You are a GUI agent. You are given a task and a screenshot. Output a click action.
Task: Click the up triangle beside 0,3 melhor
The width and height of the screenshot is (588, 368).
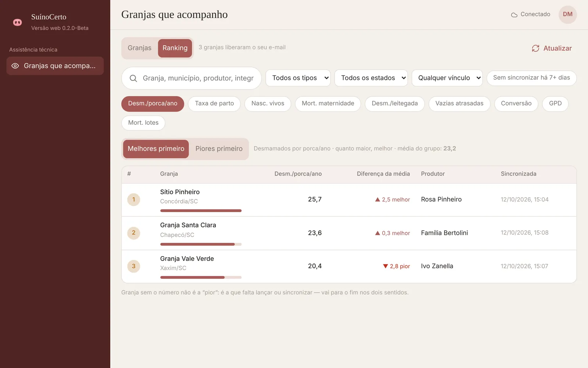pos(377,233)
